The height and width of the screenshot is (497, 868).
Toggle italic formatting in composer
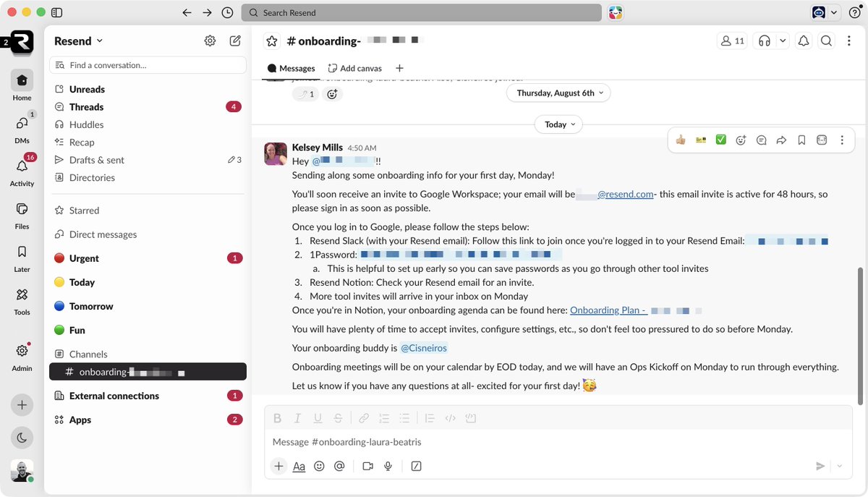pos(297,418)
